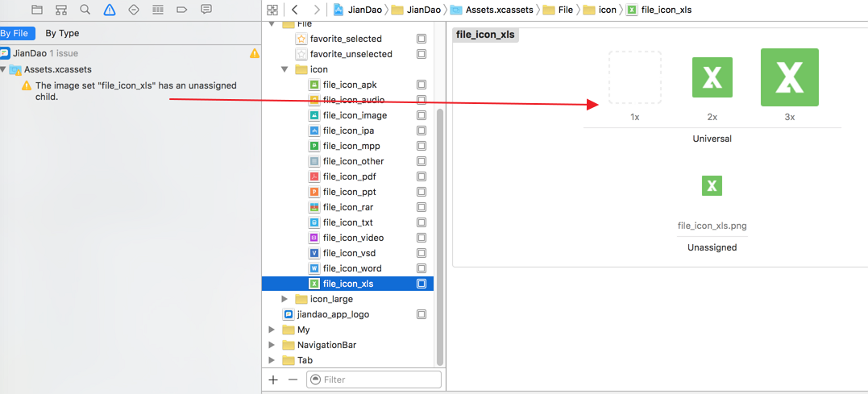Switch to By Type grouping
868x394 pixels.
tap(62, 33)
